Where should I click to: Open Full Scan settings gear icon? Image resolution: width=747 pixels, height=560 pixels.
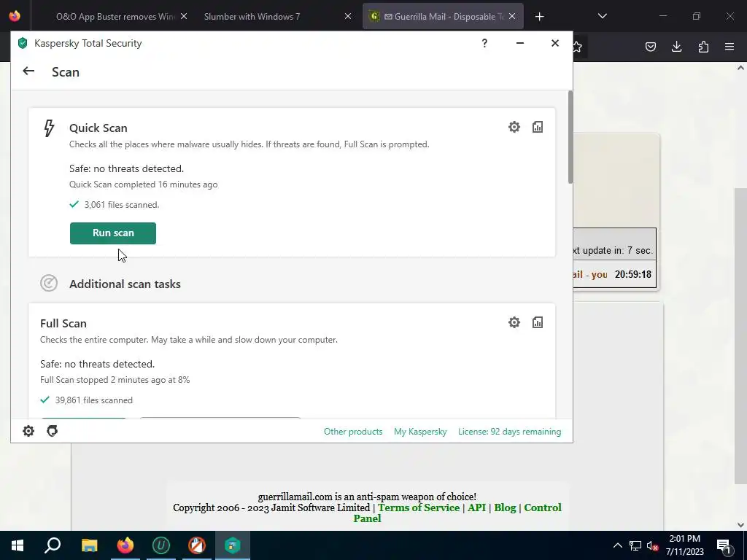[514, 322]
